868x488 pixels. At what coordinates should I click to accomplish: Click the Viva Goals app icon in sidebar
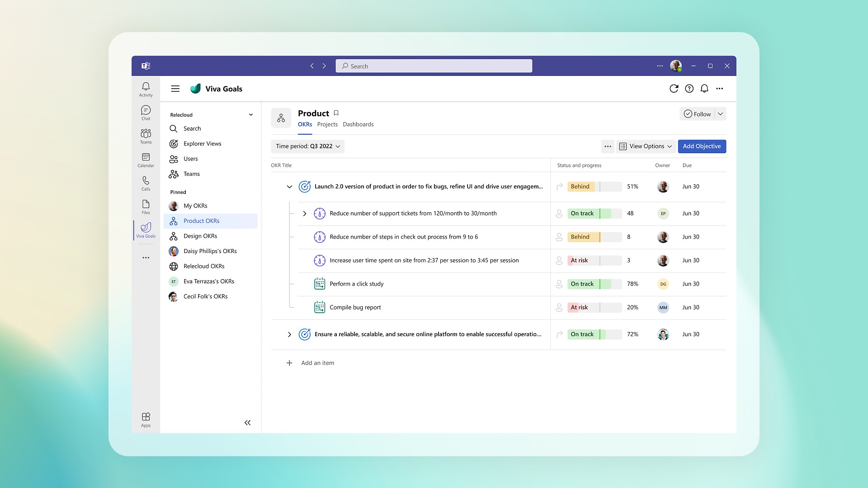point(146,229)
